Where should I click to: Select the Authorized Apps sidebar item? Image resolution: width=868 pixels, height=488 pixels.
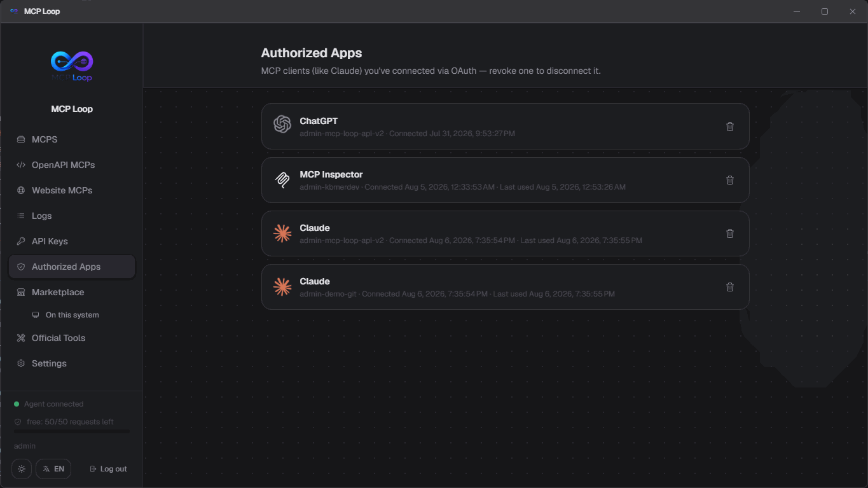click(72, 267)
